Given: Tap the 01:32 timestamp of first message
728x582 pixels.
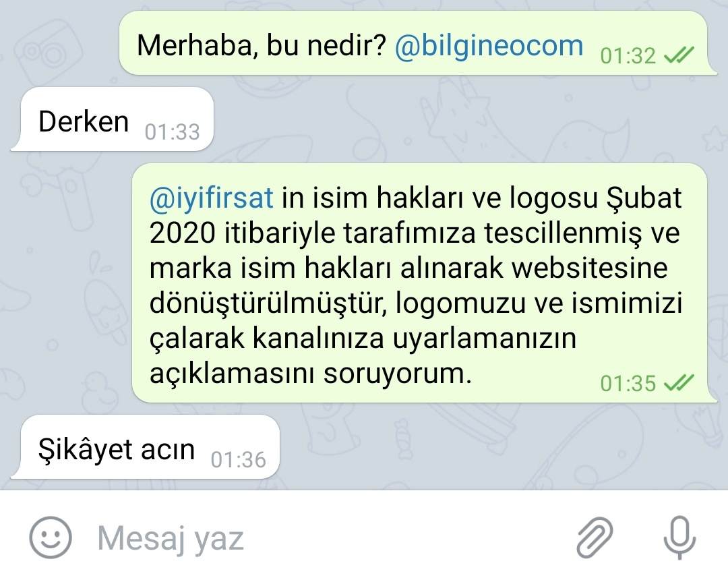Looking at the screenshot, I should [x=628, y=56].
